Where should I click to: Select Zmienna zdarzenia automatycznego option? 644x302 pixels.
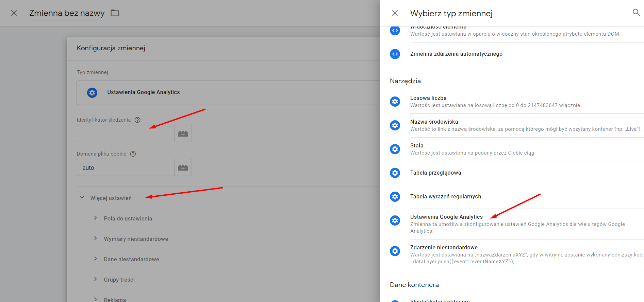click(456, 54)
